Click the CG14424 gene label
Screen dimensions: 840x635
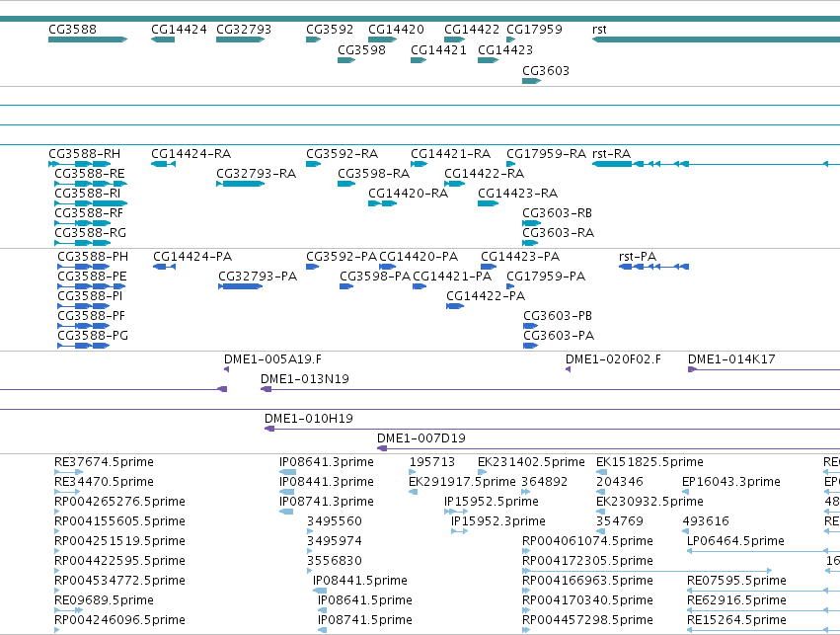click(179, 30)
